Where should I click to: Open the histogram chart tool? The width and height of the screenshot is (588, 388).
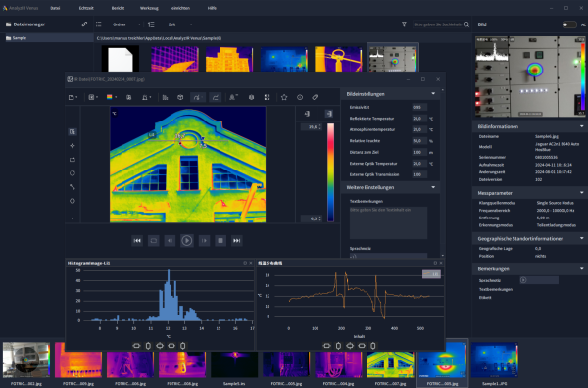click(165, 97)
